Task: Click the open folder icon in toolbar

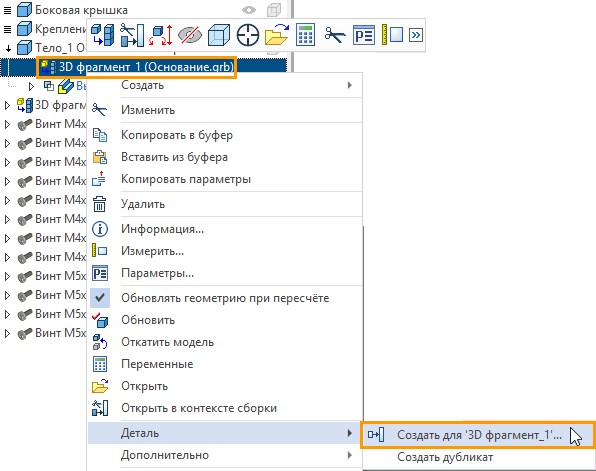Action: click(276, 35)
